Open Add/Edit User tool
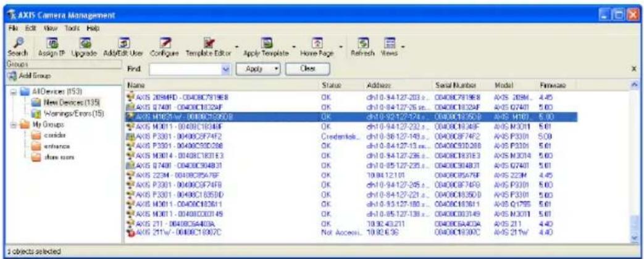 click(x=125, y=47)
